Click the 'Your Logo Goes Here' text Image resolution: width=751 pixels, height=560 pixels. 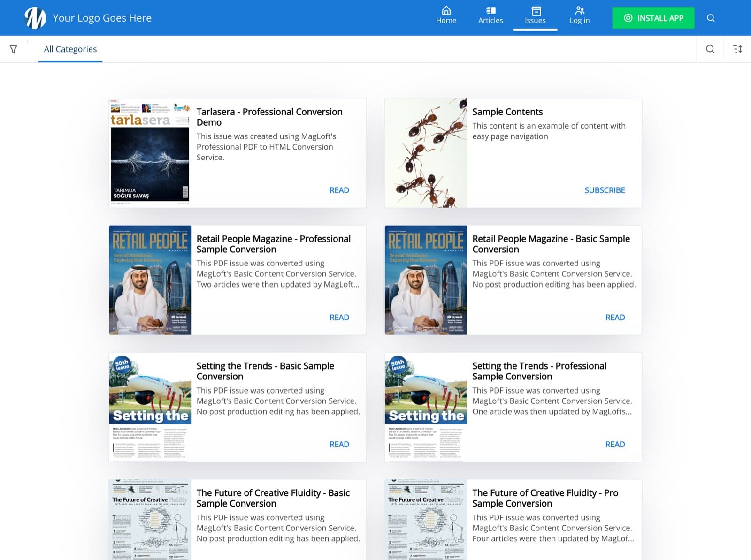[x=102, y=18]
